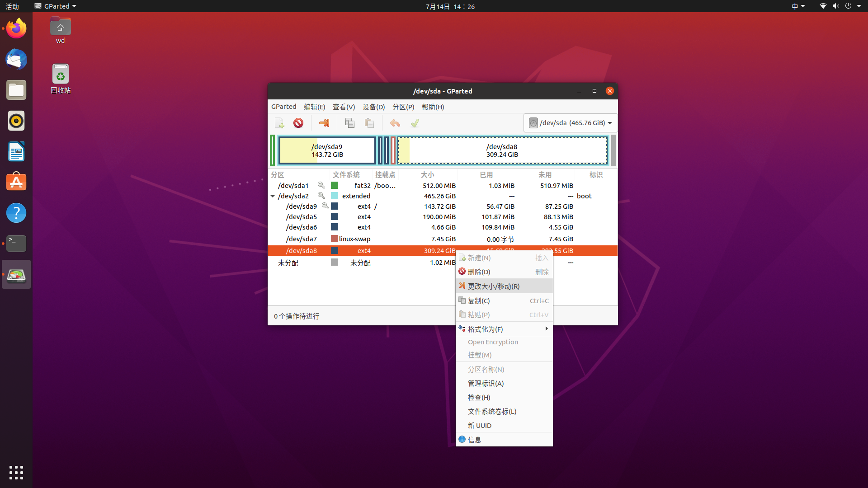Open the terminal icon in the dock

coord(16,244)
